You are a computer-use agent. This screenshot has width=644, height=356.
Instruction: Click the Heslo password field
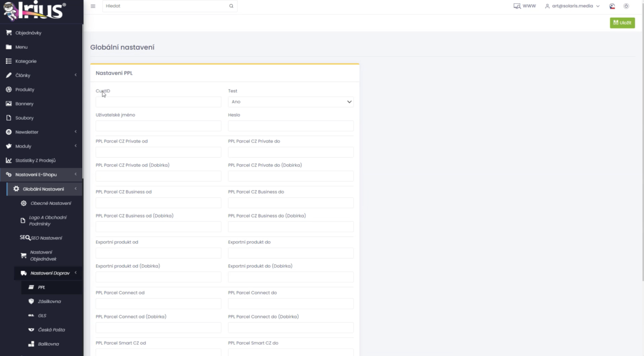tap(291, 125)
